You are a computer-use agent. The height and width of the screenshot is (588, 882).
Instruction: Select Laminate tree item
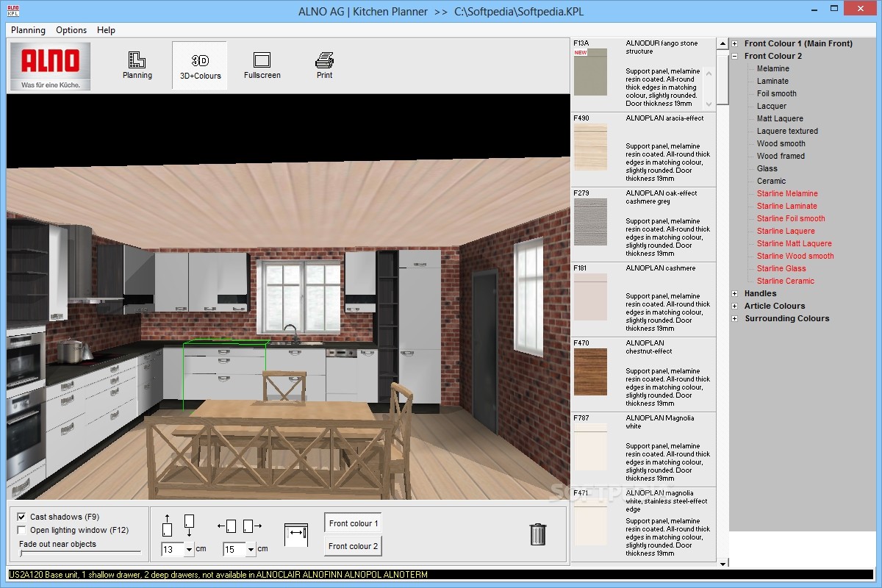[x=772, y=81]
